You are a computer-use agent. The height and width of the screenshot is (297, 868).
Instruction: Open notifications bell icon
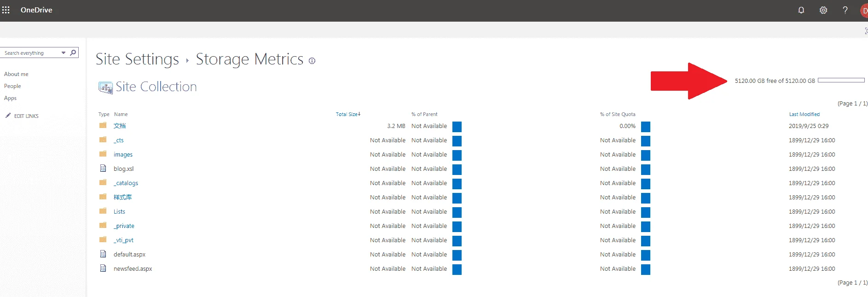tap(801, 10)
